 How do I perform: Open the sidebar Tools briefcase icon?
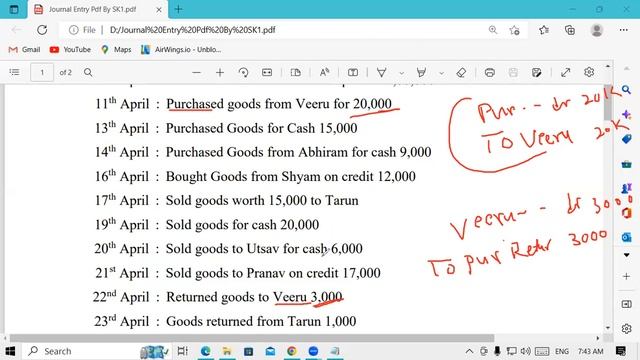(627, 164)
